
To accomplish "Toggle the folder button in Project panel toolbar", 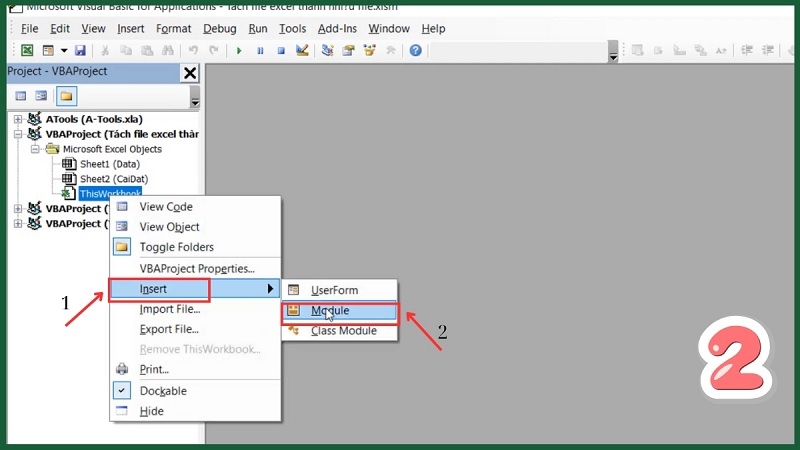I will coord(66,96).
